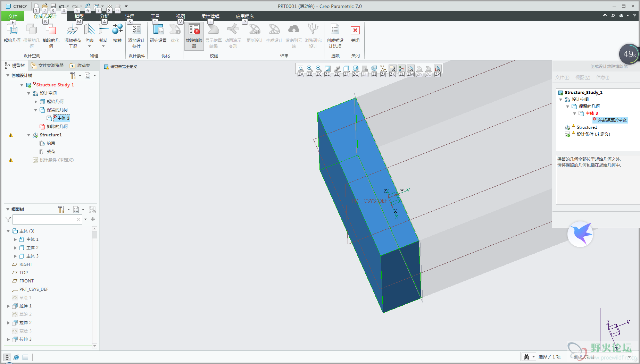
Task: Switch to the 柔性建模 (Flexible Modeling) tab
Action: 210,16
